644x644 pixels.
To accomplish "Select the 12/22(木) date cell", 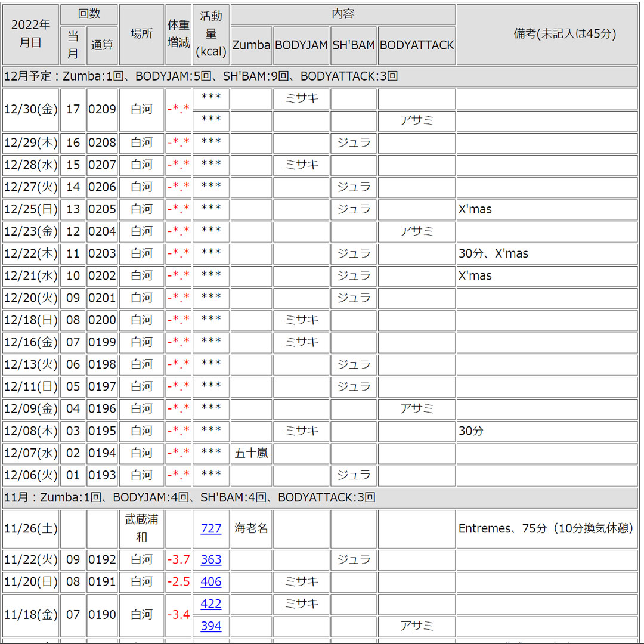I will 31,254.
